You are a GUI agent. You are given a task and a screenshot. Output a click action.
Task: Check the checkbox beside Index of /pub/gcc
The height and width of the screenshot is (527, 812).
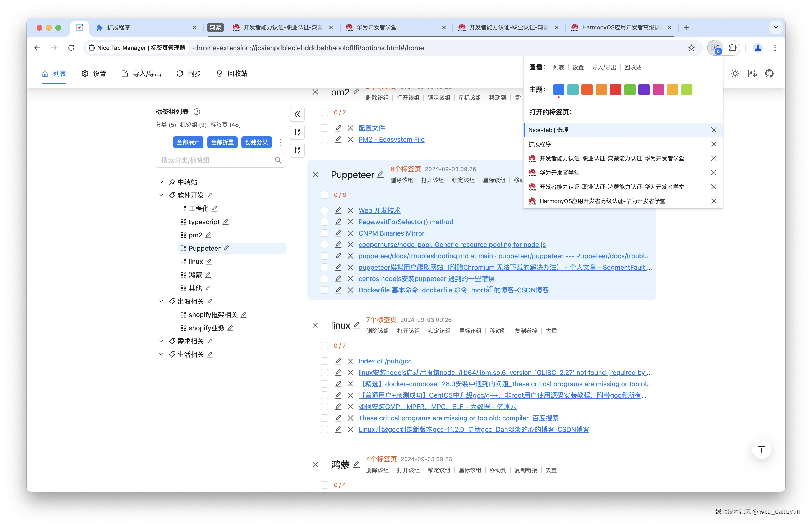pos(324,361)
